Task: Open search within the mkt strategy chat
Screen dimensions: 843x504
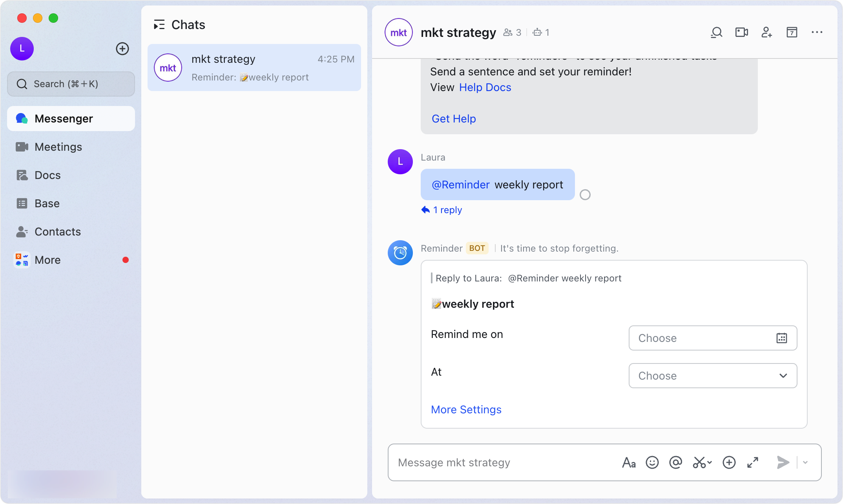Action: 716,32
